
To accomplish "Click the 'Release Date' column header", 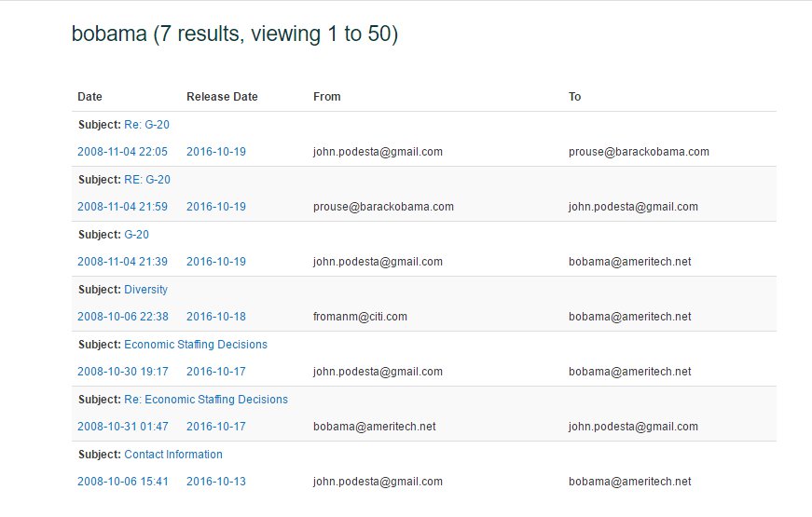I will [x=222, y=97].
